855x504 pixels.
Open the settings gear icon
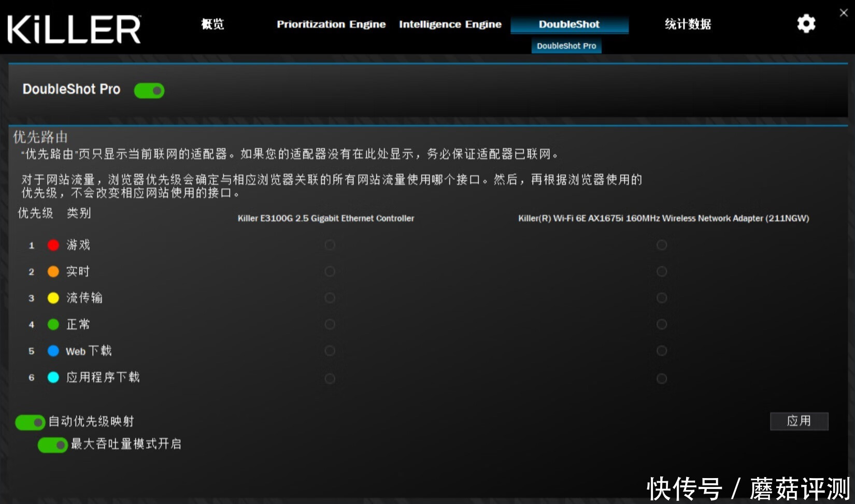806,24
